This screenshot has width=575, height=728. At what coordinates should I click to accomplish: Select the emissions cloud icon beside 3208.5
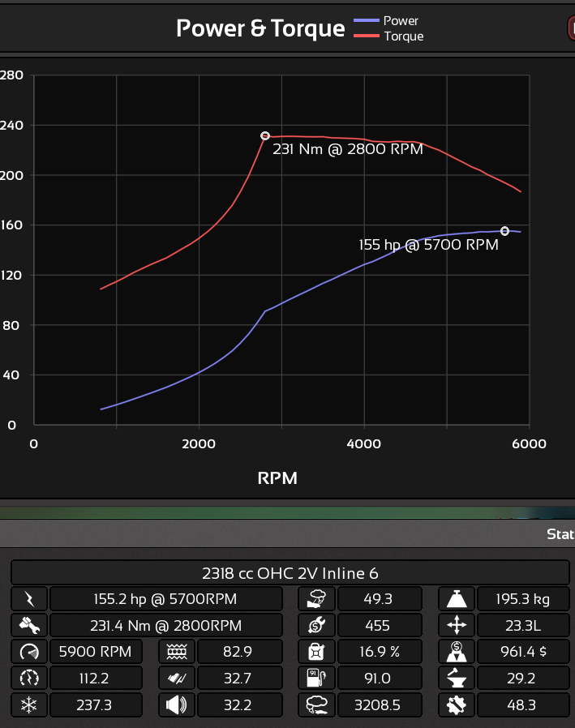coord(315,705)
